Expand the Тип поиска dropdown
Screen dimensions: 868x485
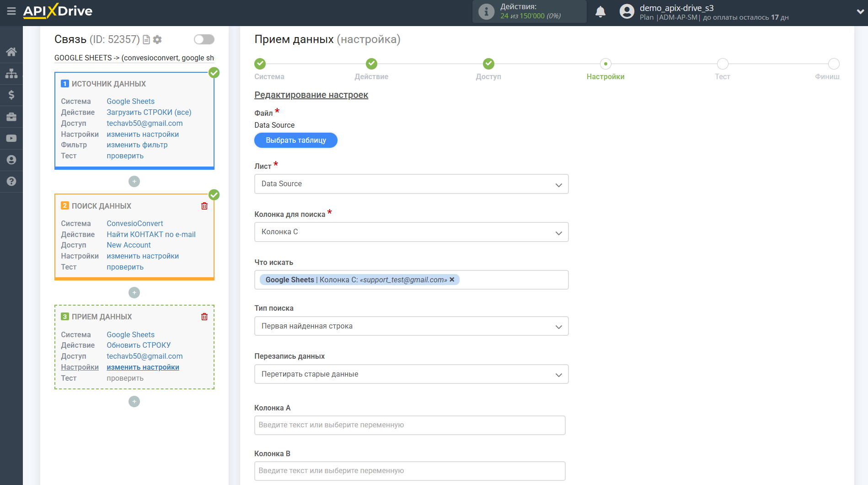pos(411,326)
